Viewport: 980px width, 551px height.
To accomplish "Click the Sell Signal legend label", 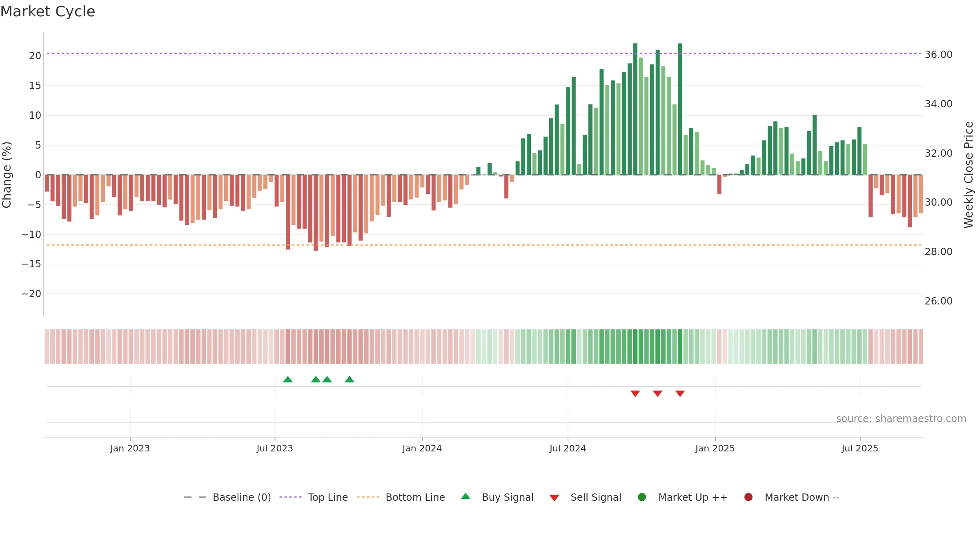I will coord(596,497).
